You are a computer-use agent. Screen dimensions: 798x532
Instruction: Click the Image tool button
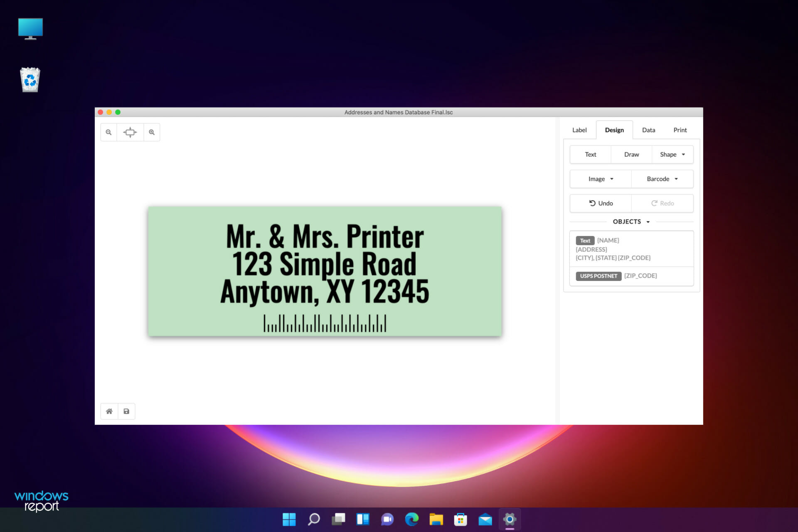coord(600,178)
